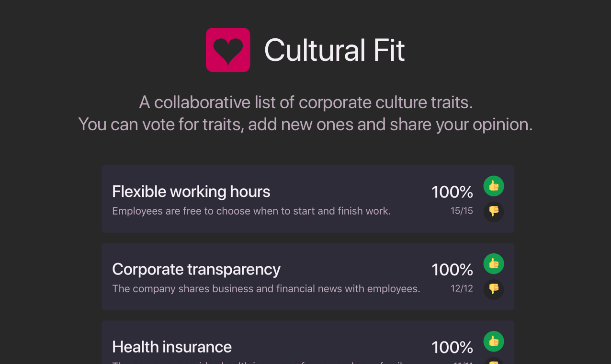
Task: Click the 11/11 vote count
Action: click(462, 363)
